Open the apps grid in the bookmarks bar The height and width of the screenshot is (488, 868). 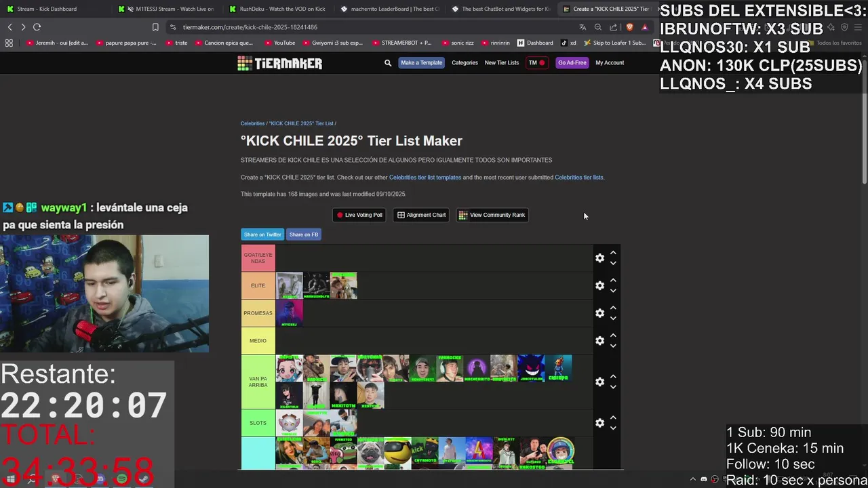9,43
